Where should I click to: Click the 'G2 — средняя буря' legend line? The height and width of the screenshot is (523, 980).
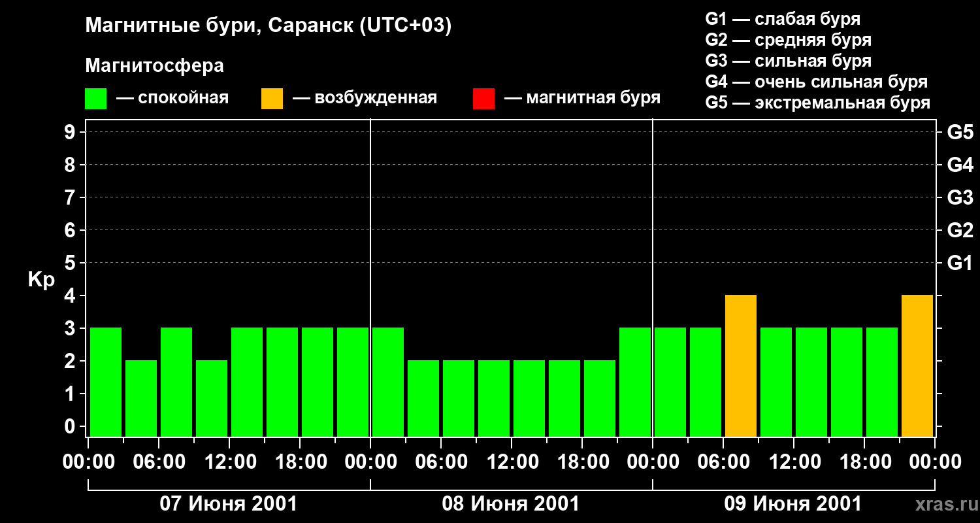(x=788, y=40)
